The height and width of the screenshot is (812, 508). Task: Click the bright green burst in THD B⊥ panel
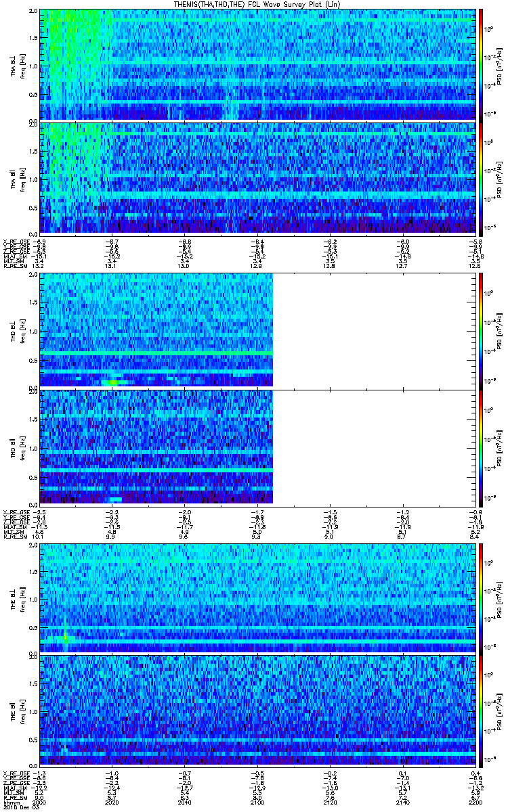112,383
